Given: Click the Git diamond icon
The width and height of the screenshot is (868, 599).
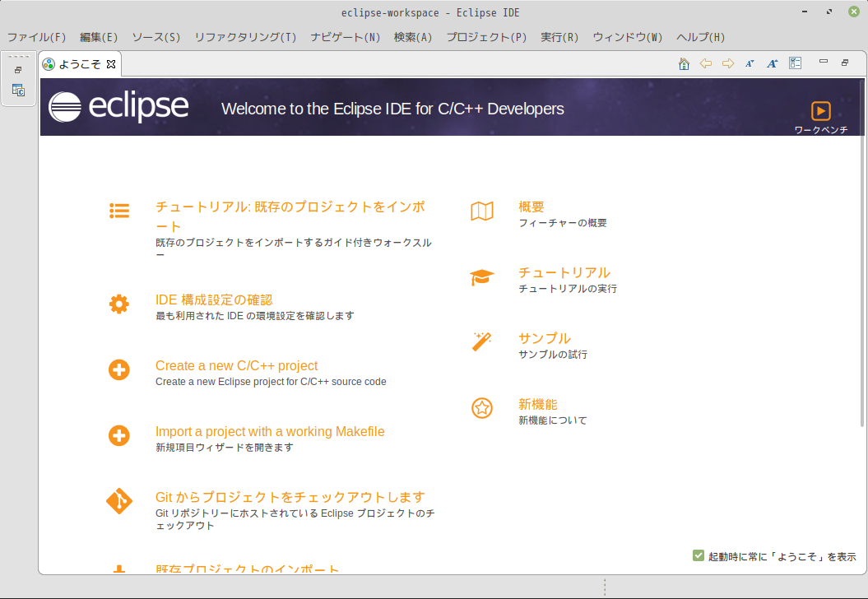Looking at the screenshot, I should click(x=119, y=502).
